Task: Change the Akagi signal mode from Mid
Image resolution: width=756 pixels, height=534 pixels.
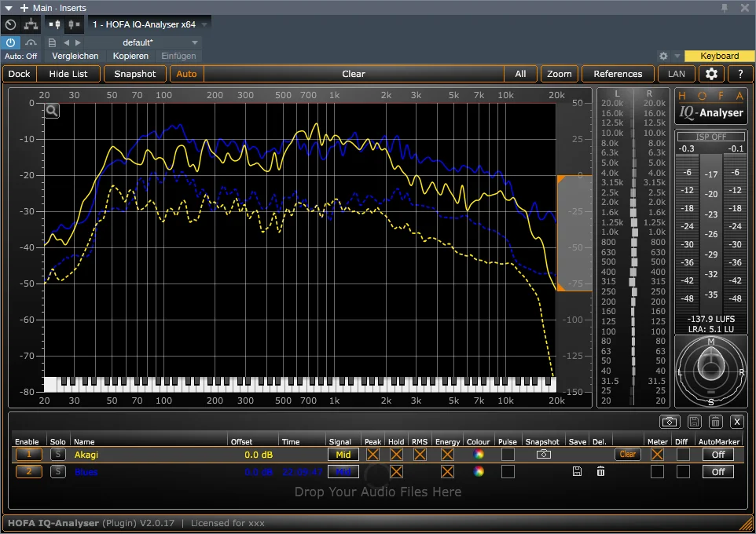Action: coord(343,454)
